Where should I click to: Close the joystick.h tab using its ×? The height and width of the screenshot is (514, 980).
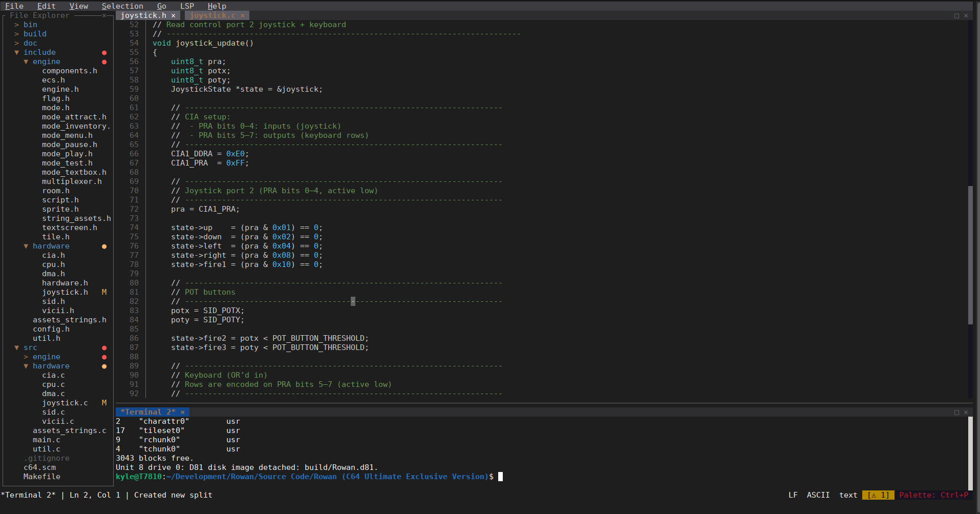click(173, 15)
